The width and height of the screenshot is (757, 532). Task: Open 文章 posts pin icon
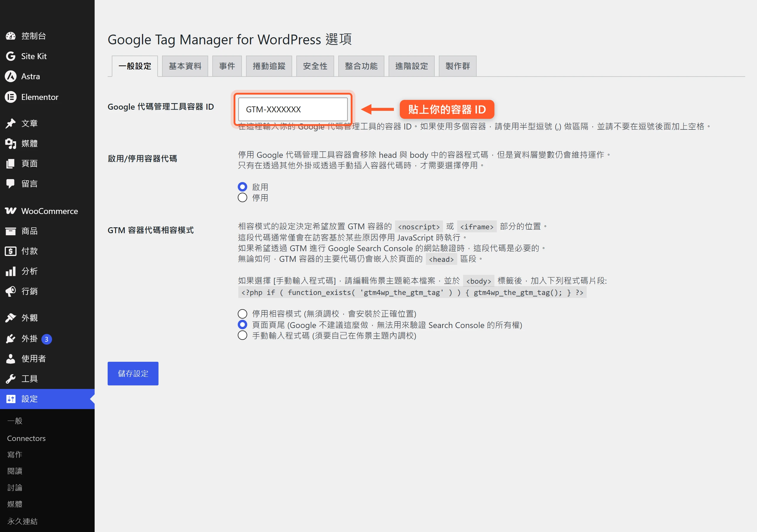pos(11,124)
